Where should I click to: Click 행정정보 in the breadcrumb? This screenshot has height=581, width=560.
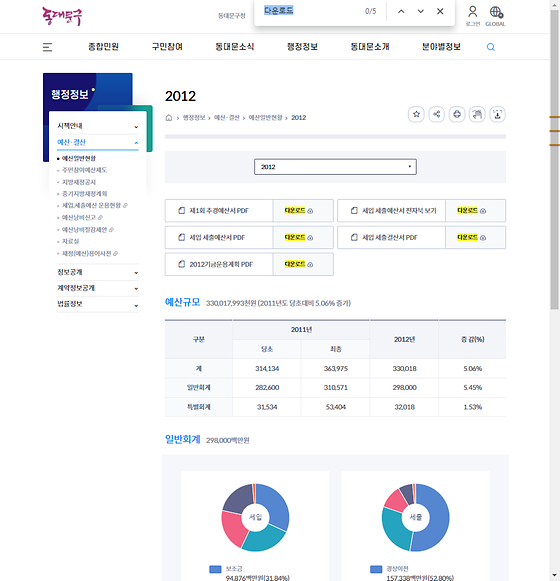tap(194, 117)
